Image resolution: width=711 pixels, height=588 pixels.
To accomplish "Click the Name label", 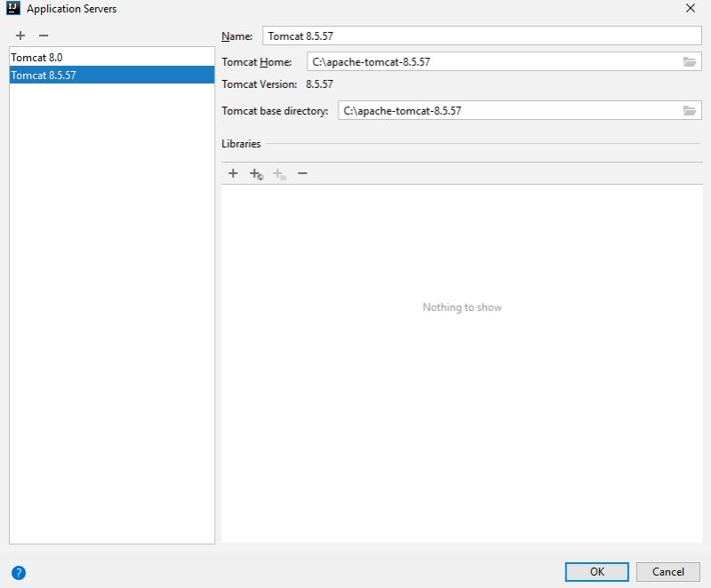I will click(237, 36).
